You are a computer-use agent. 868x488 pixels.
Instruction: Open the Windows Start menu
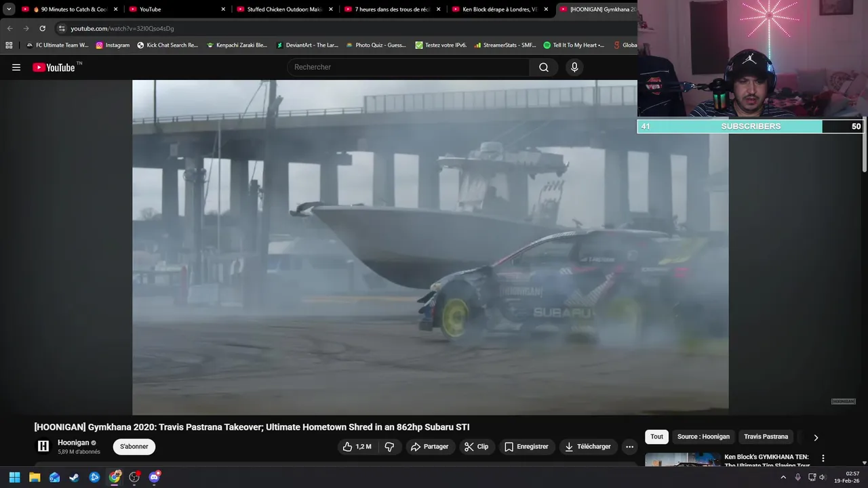[14, 477]
